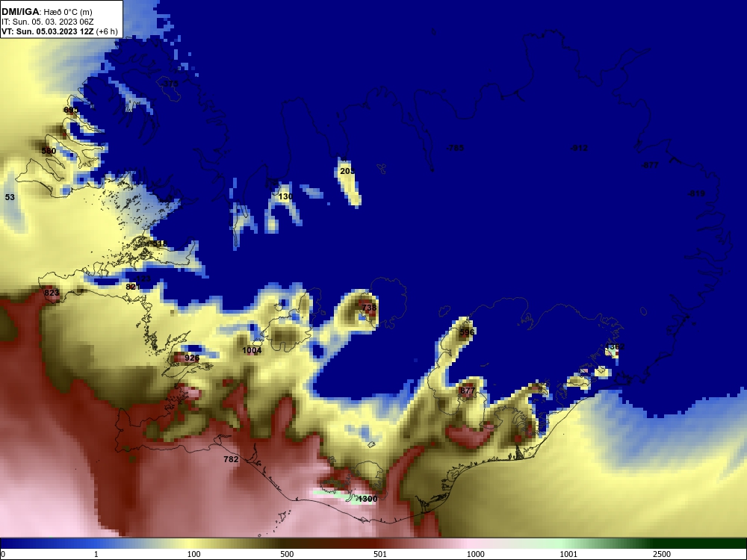
Task: Click the 782 value label on the map
Action: pyautogui.click(x=231, y=459)
